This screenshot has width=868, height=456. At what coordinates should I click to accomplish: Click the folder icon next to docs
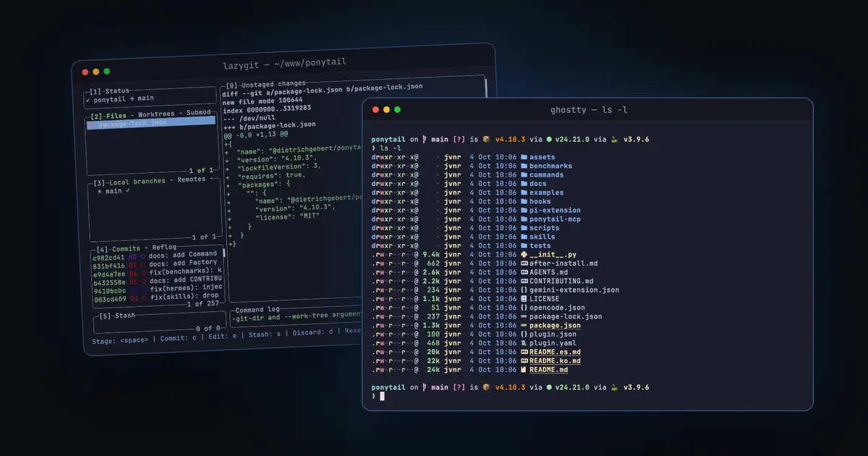pyautogui.click(x=524, y=184)
